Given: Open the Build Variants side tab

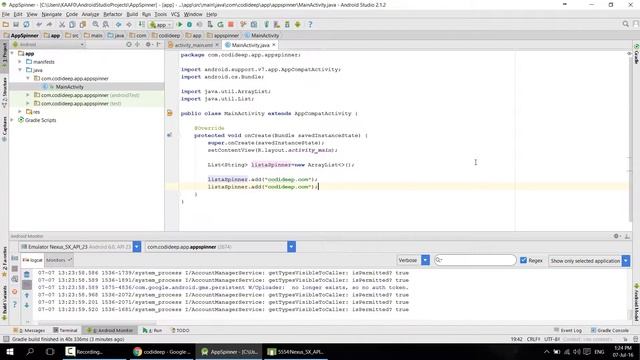Looking at the screenshot, I should point(4,302).
